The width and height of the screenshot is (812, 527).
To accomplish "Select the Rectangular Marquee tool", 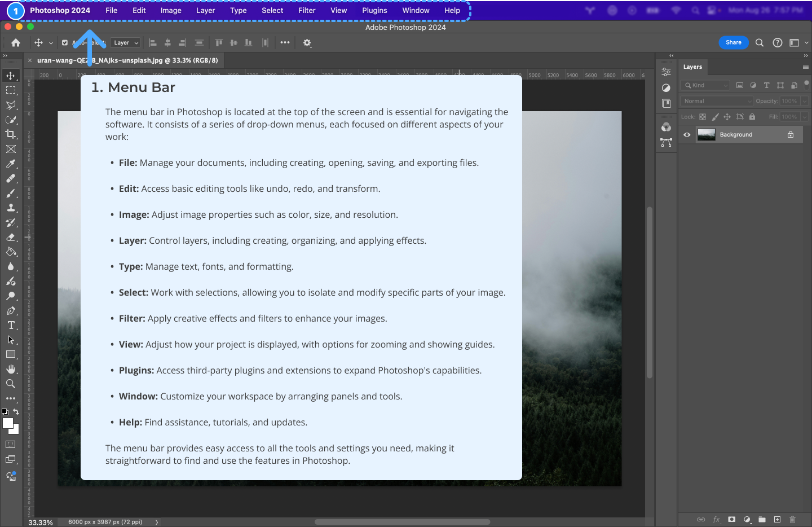I will 11,90.
